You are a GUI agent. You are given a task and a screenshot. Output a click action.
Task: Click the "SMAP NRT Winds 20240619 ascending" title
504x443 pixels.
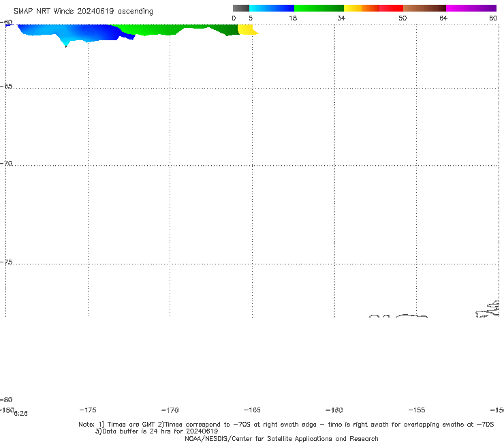[83, 11]
